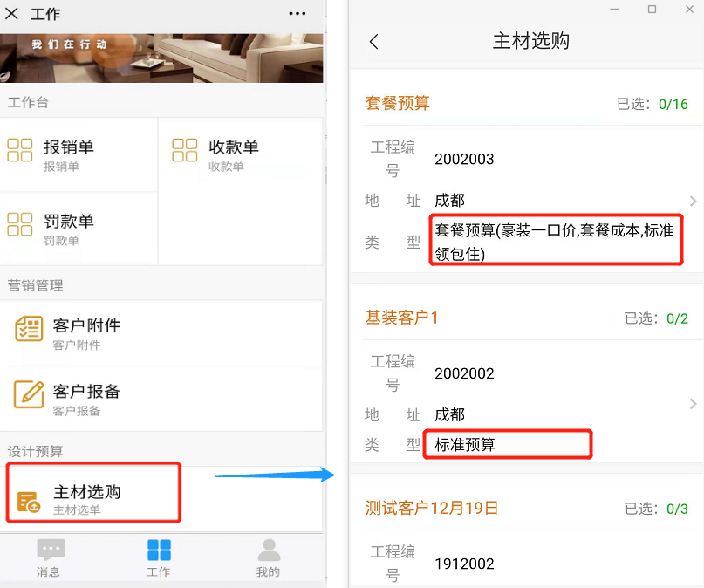Open the 套餐预算 project title
Screen dimensions: 704x588
(397, 103)
